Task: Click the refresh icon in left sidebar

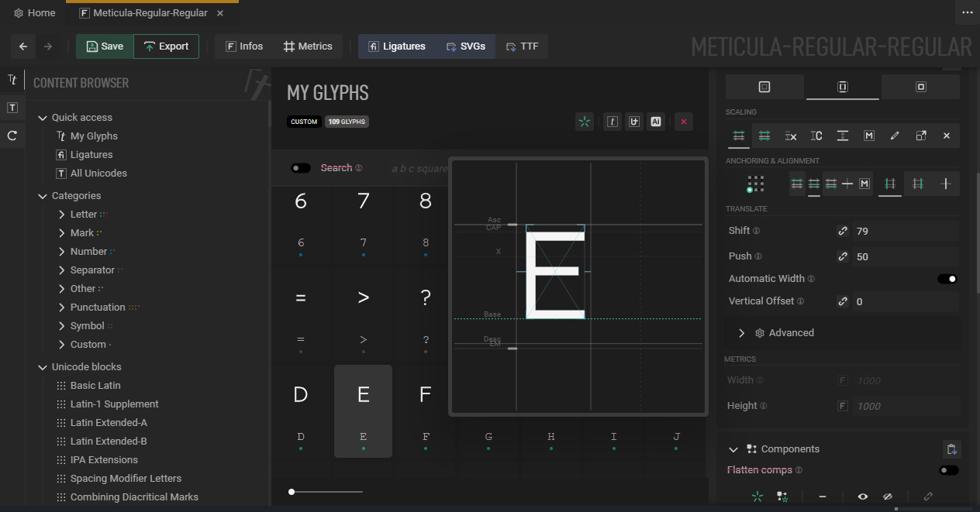Action: (12, 136)
